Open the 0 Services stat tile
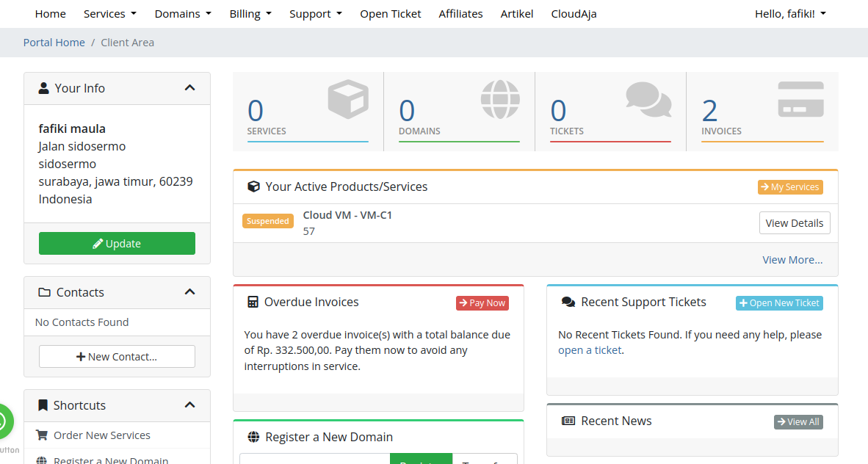868x464 pixels. (x=308, y=112)
